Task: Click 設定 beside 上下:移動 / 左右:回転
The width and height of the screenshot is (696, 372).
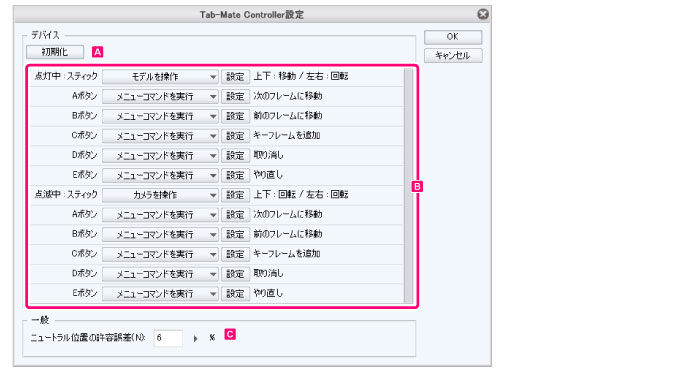Action: click(235, 77)
